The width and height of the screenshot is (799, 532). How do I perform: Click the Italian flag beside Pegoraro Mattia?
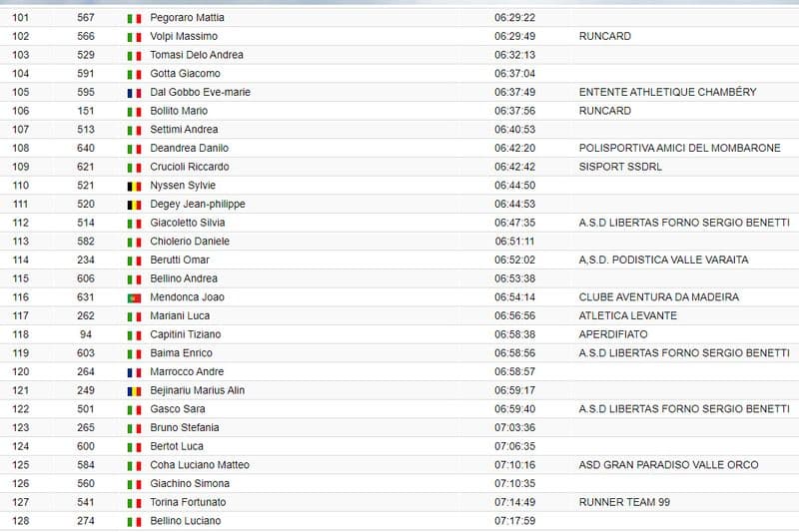[x=134, y=18]
